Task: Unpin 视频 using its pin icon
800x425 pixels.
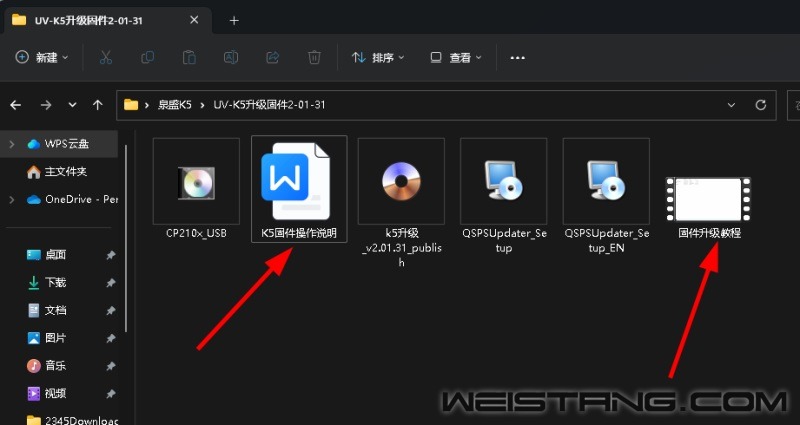Action: 110,393
